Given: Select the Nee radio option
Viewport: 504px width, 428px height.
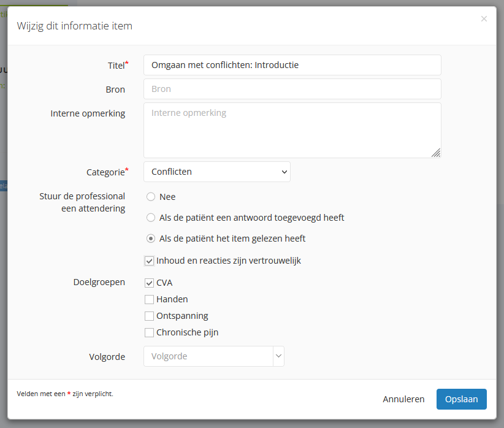Looking at the screenshot, I should (x=151, y=197).
